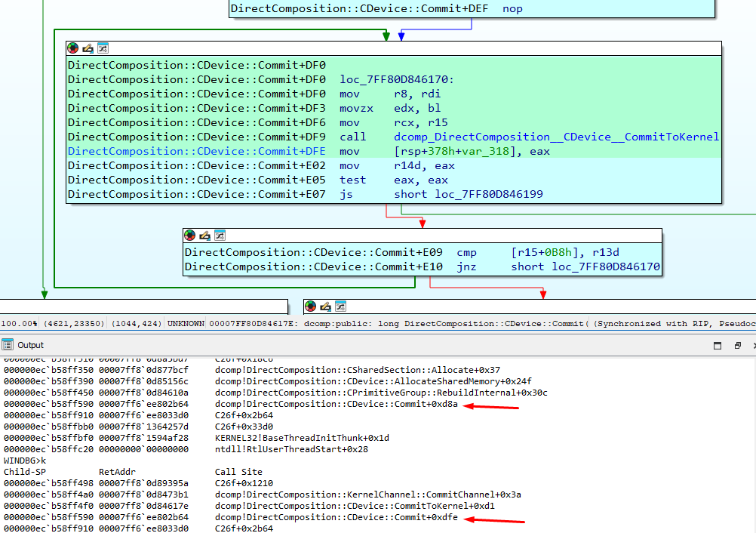Viewport: 756px width, 533px height.
Task: Click the 'cmp [r15+0B8h], r13d' instruction
Action: (x=538, y=252)
